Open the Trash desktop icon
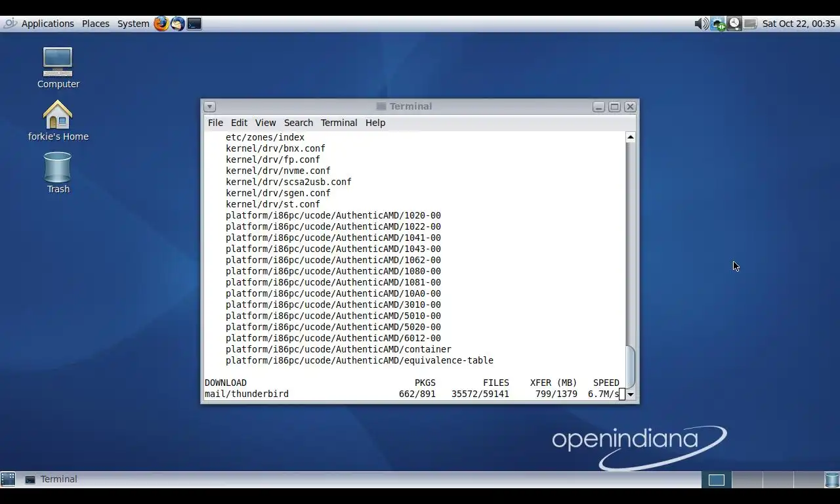The image size is (840, 504). point(58,173)
